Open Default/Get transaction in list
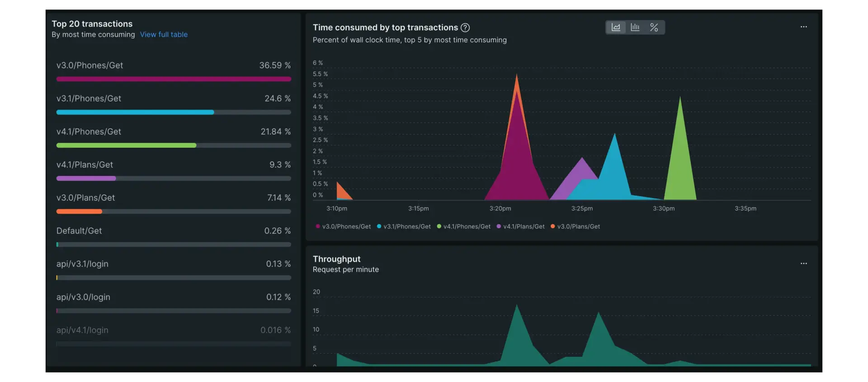This screenshot has width=868, height=382. pos(79,231)
